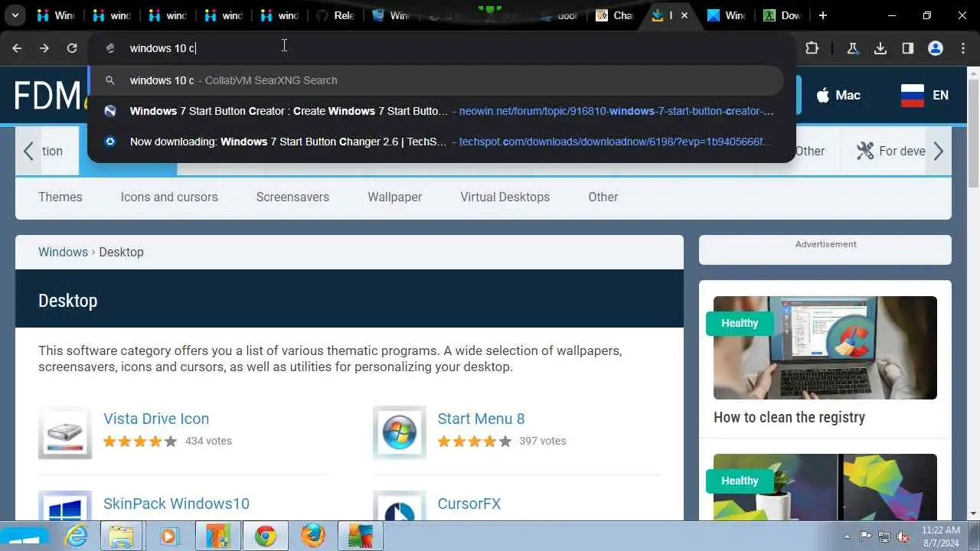The height and width of the screenshot is (551, 980).
Task: Click the CursorFX app icon
Action: 400,506
